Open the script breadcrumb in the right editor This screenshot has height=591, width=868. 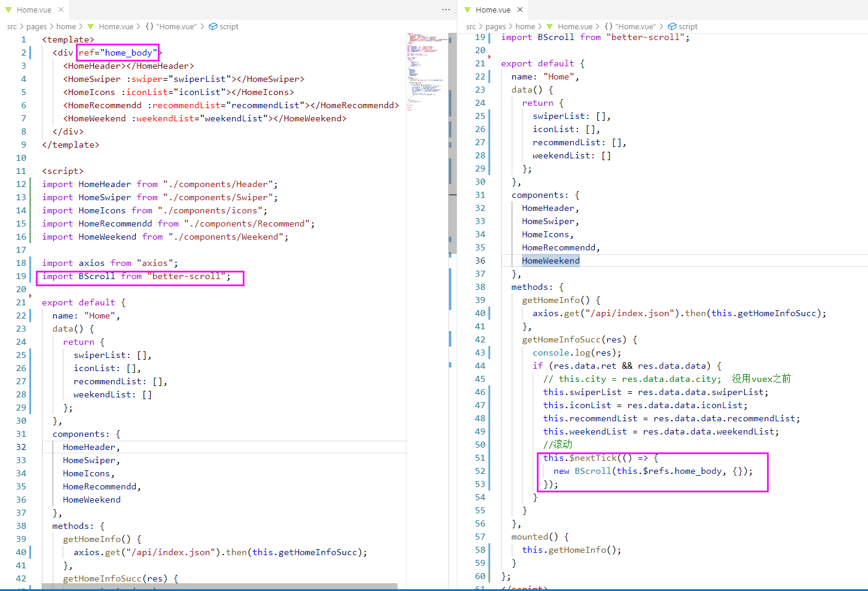pyautogui.click(x=683, y=26)
